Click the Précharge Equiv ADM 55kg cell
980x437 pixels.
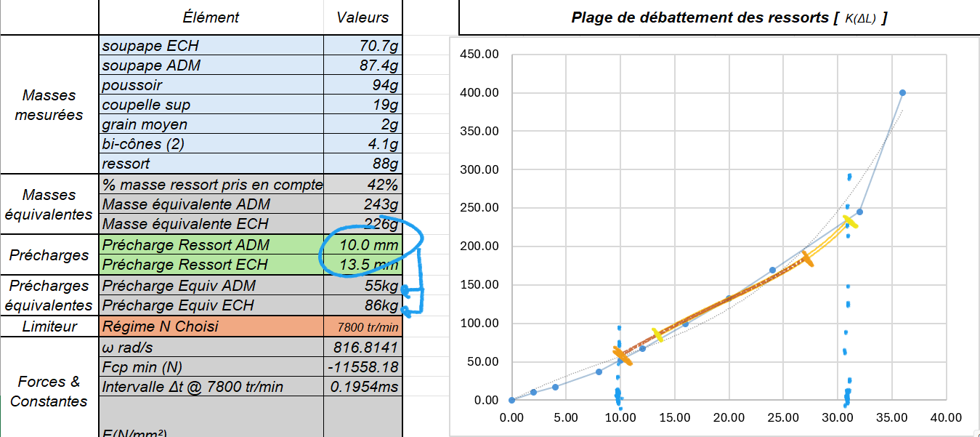click(363, 286)
